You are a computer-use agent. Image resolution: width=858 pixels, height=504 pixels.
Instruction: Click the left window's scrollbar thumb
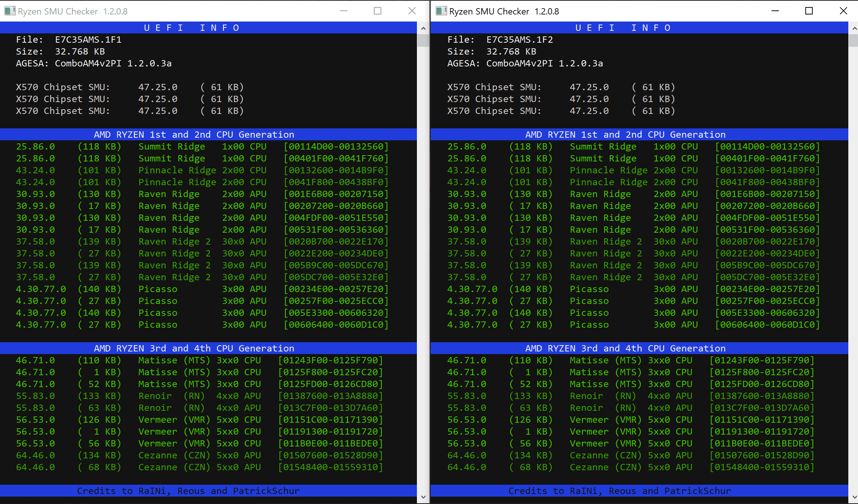coord(423,40)
